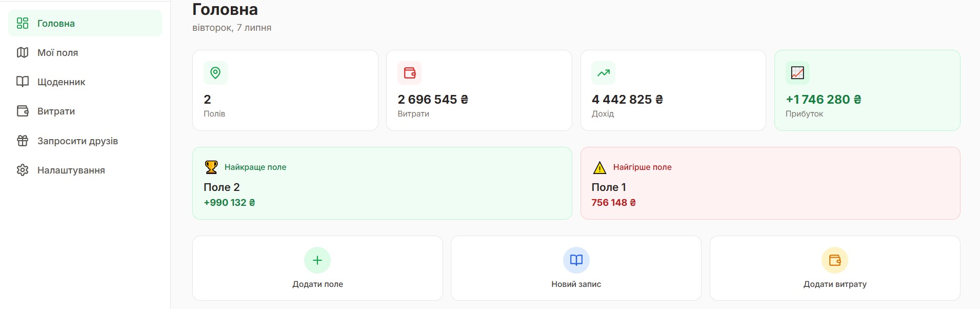980x309 pixels.
Task: Click the green plus icon for Додати поле
Action: click(x=317, y=260)
